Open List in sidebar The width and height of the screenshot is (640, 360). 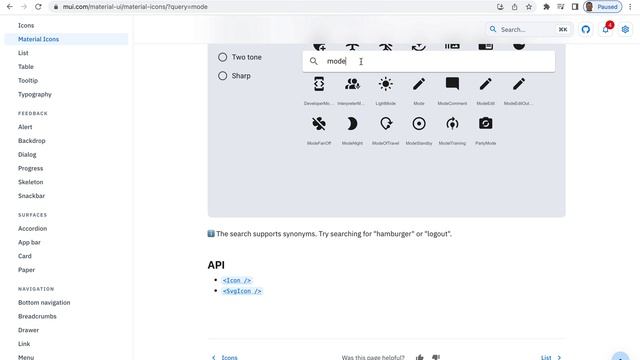pyautogui.click(x=23, y=53)
